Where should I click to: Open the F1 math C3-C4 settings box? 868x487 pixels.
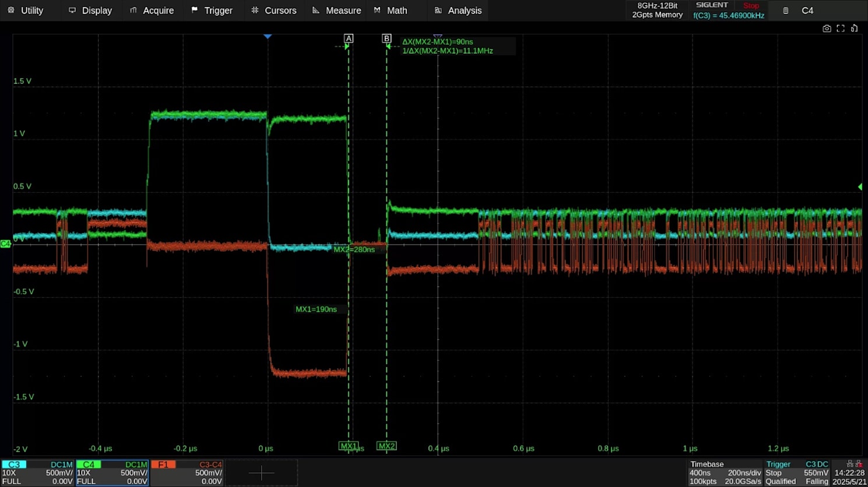point(187,472)
